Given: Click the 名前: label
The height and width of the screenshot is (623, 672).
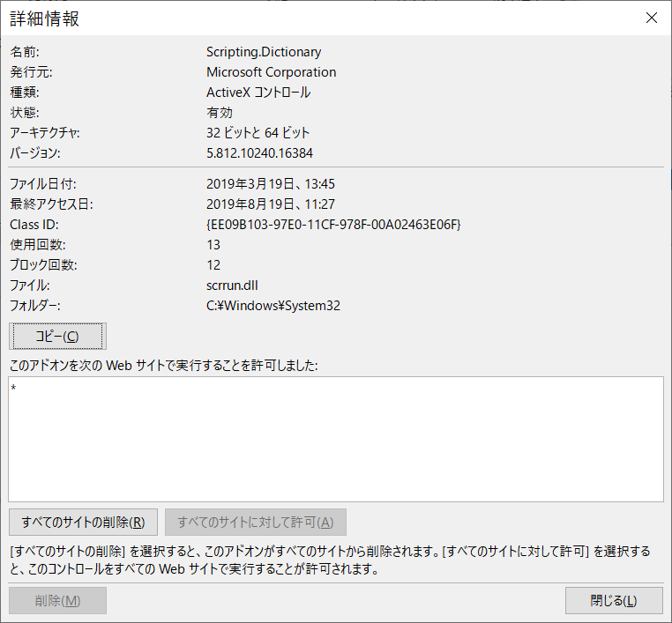Looking at the screenshot, I should (25, 52).
